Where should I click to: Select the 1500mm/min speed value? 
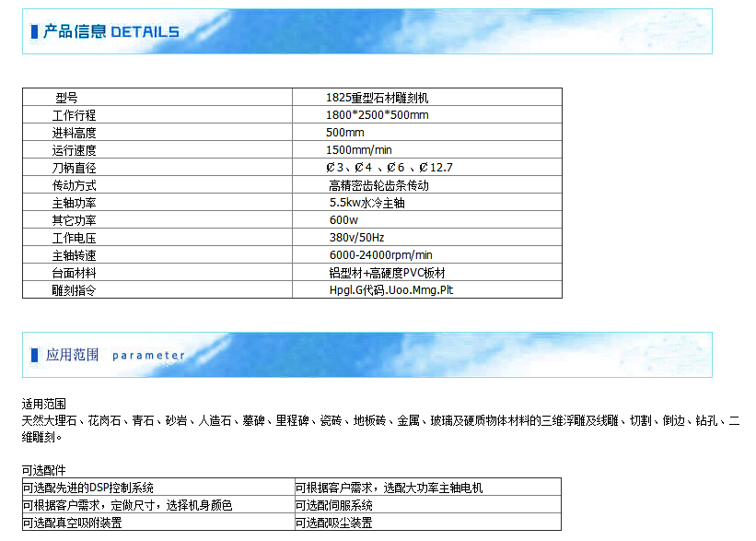click(x=359, y=149)
